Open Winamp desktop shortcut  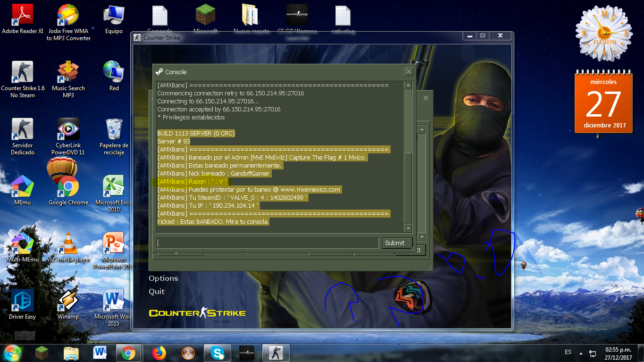68,305
